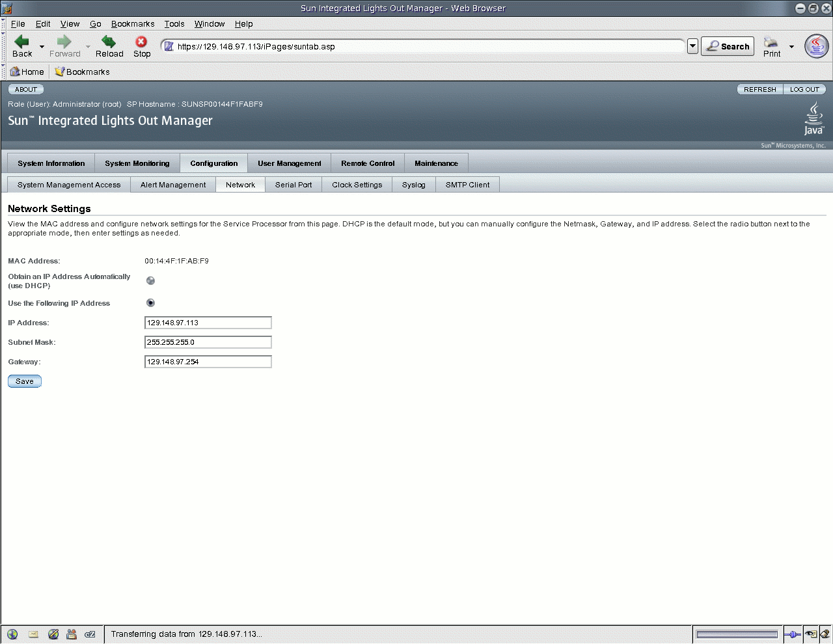Viewport: 833px width, 644px height.
Task: Select the Configuration tab
Action: pyautogui.click(x=214, y=163)
